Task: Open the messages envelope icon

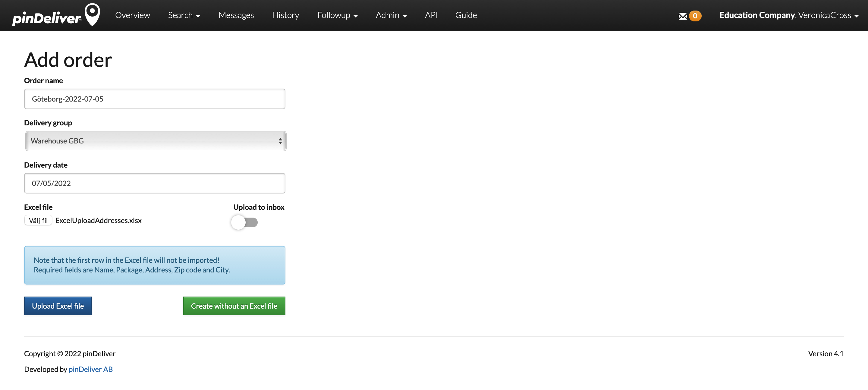Action: [x=683, y=16]
